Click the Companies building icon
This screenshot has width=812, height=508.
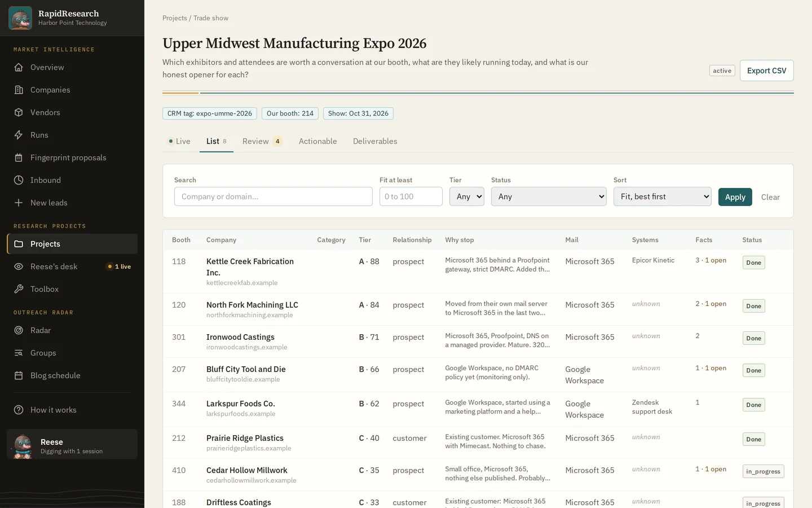[19, 90]
